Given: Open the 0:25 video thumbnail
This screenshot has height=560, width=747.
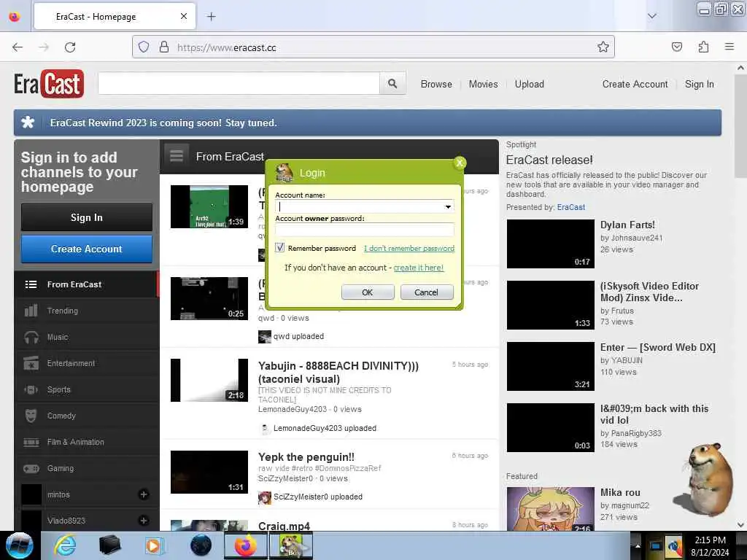Looking at the screenshot, I should click(x=209, y=298).
